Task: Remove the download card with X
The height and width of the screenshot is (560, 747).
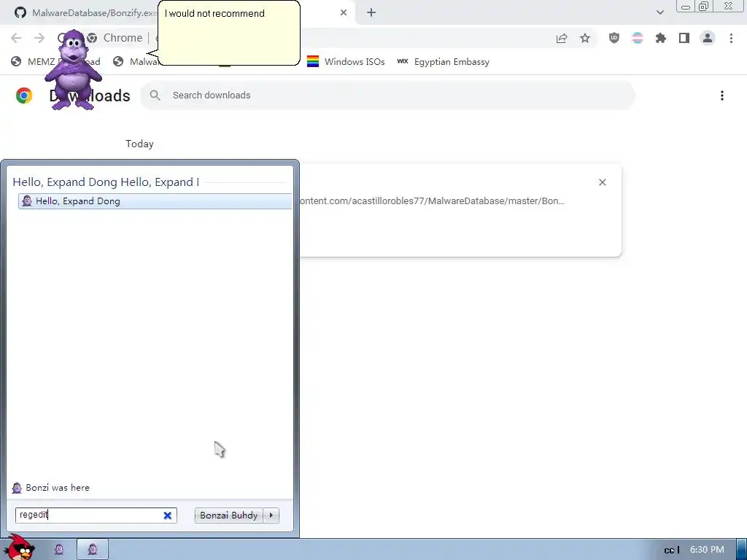Action: [602, 182]
